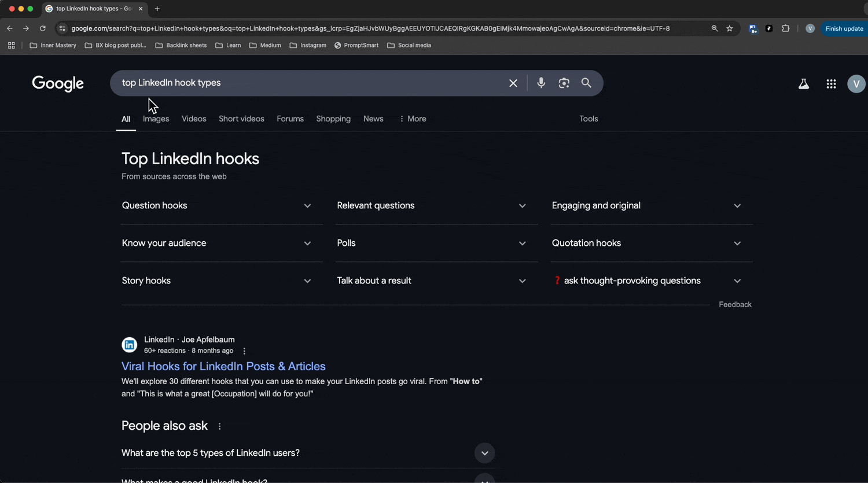This screenshot has width=868, height=483.
Task: Open the Medium bookmarks folder
Action: (x=265, y=45)
